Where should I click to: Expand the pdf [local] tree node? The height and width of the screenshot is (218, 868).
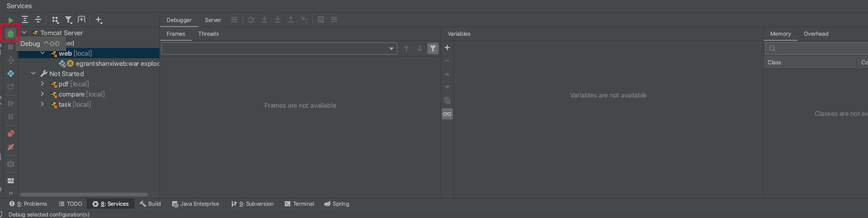click(x=42, y=84)
